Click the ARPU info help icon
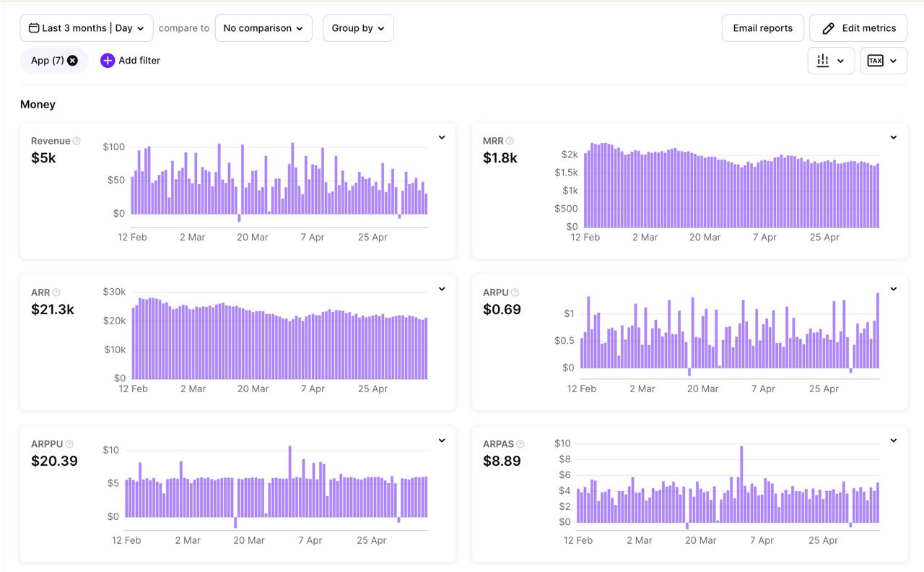 (515, 292)
